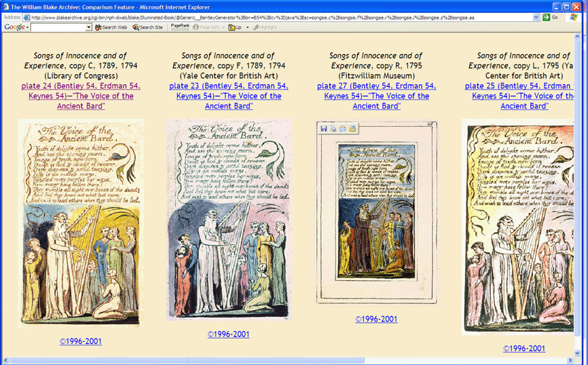This screenshot has width=588, height=365.
Task: Click the URL in the Address field
Action: (253, 17)
